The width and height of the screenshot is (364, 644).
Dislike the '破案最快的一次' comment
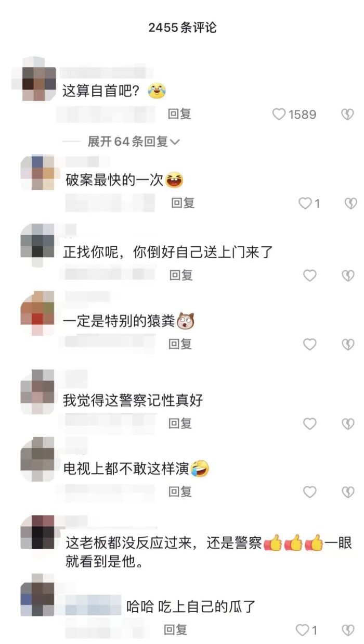click(351, 204)
